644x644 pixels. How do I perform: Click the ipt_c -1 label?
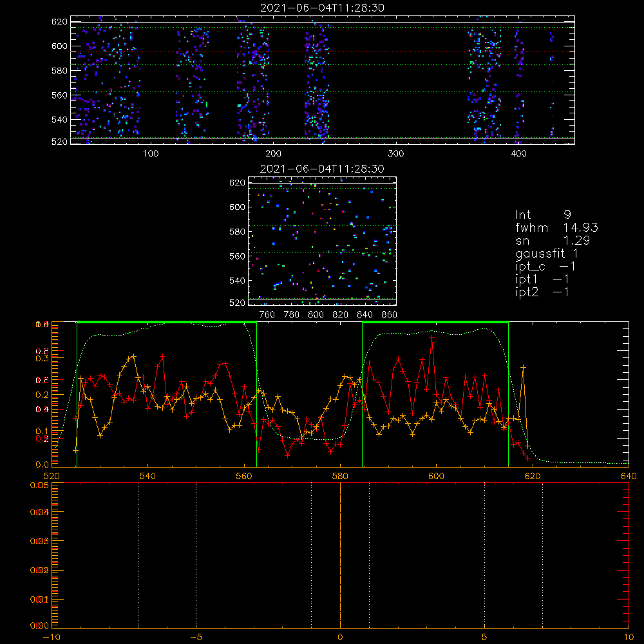tap(545, 267)
